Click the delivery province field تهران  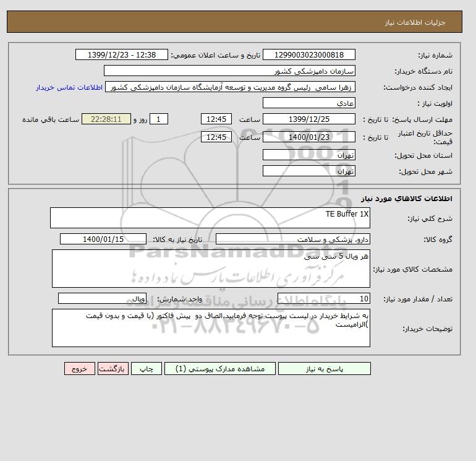[309, 155]
